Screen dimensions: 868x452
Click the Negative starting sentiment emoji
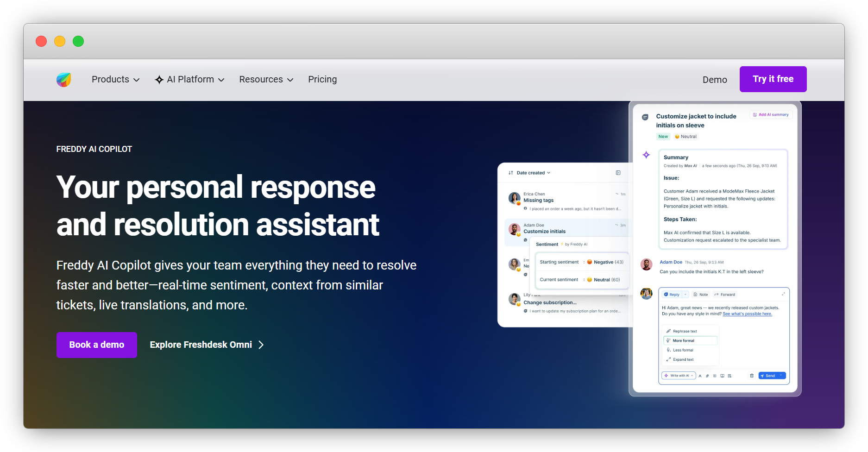(590, 262)
